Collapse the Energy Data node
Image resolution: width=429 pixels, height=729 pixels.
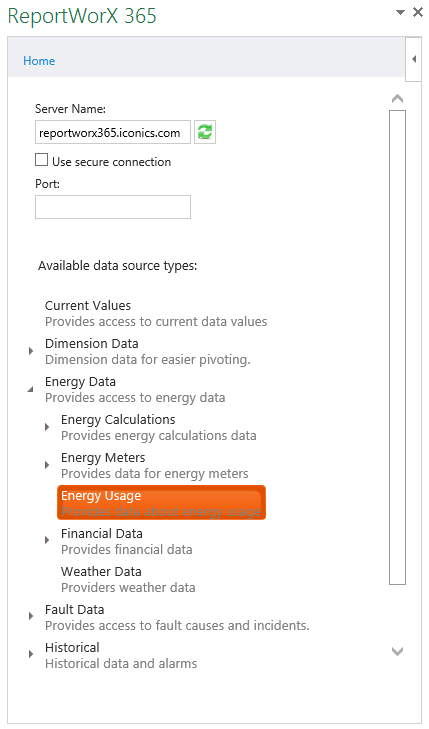[31, 389]
